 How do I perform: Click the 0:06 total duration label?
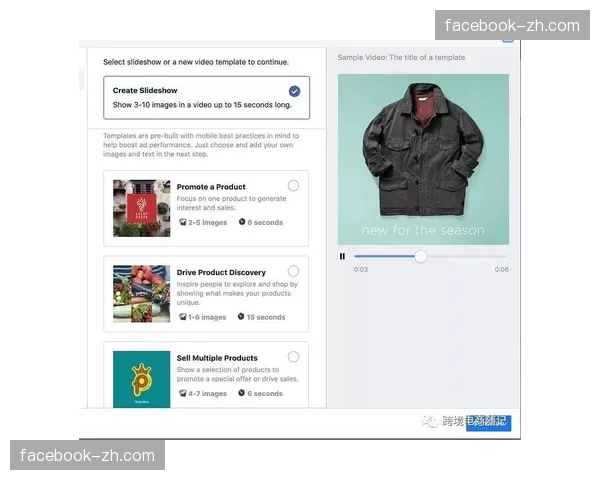(501, 269)
